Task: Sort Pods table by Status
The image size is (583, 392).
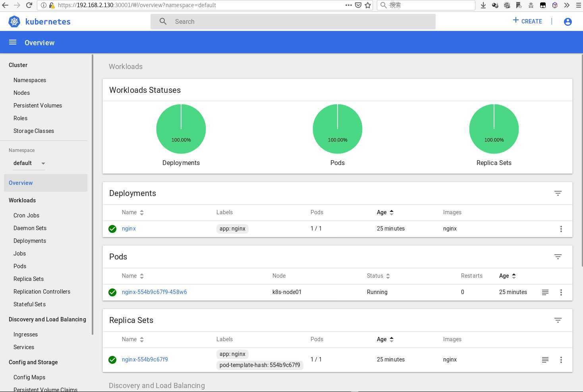Action: click(378, 276)
